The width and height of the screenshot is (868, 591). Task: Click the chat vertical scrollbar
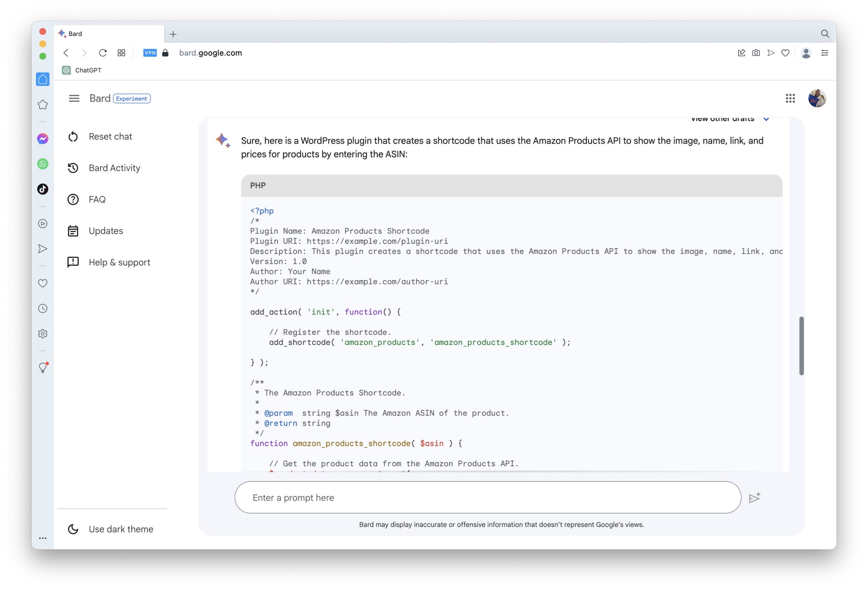coord(802,346)
